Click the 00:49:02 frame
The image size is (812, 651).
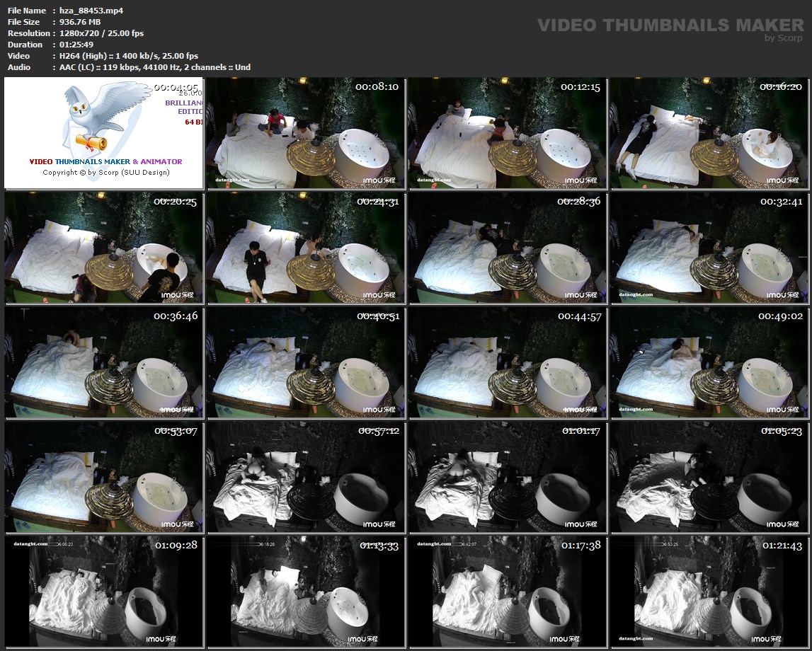point(709,362)
